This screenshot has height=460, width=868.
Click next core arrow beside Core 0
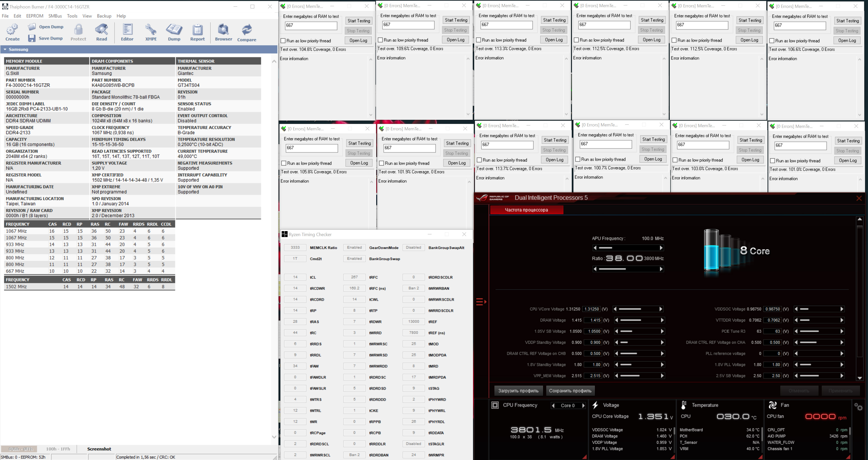(x=584, y=405)
